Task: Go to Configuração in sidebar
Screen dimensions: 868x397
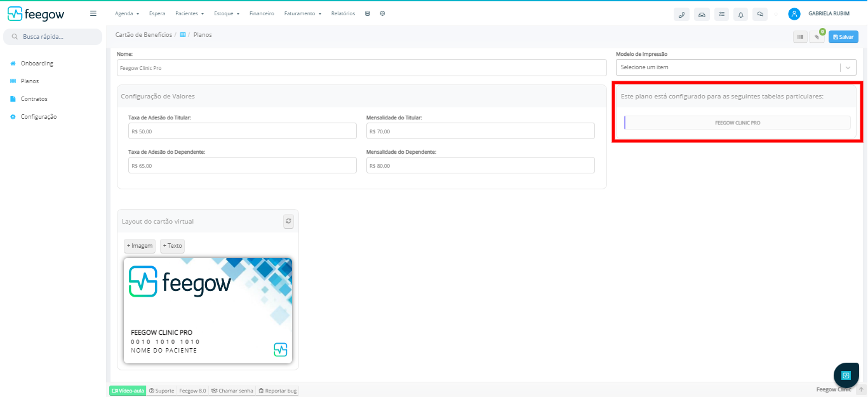Action: pyautogui.click(x=38, y=117)
